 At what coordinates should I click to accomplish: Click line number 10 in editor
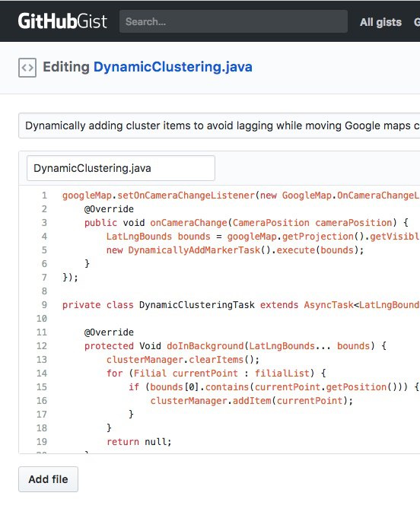pyautogui.click(x=42, y=319)
